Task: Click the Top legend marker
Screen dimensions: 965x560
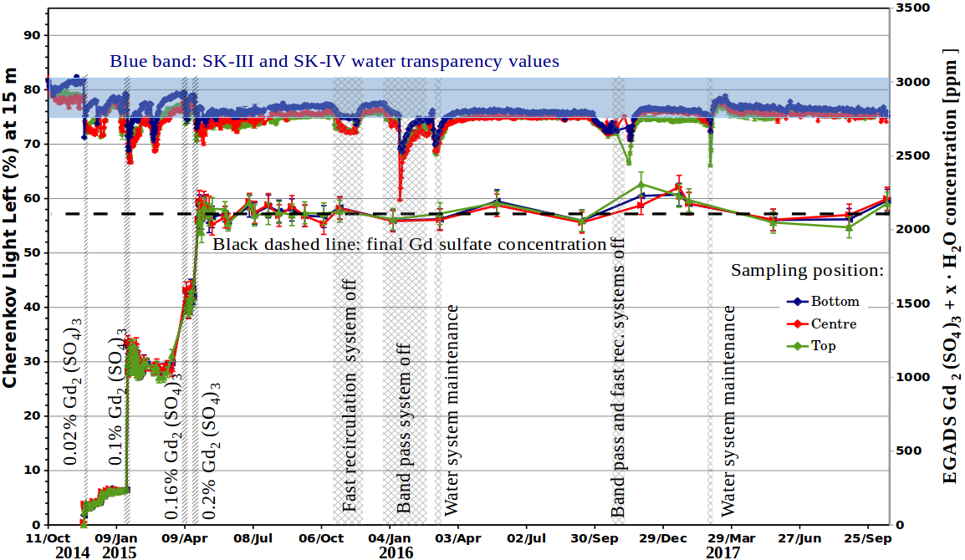Action: (798, 346)
